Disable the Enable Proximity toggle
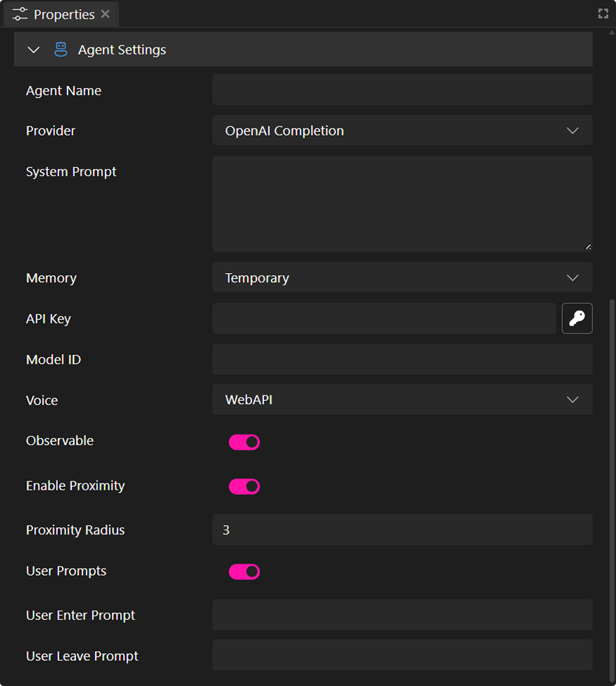Screen dimensions: 616x686 click(244, 487)
